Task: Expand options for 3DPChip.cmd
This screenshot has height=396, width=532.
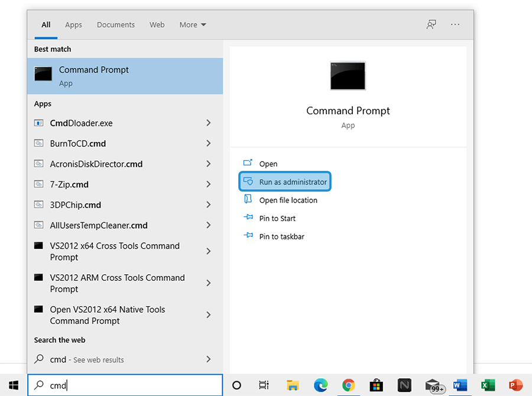Action: pyautogui.click(x=208, y=205)
